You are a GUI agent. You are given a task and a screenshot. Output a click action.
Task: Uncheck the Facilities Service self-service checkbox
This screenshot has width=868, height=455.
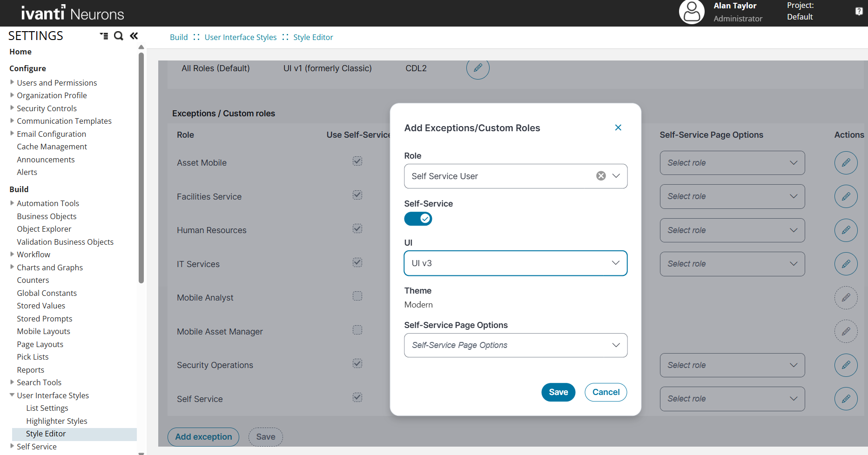tap(357, 195)
